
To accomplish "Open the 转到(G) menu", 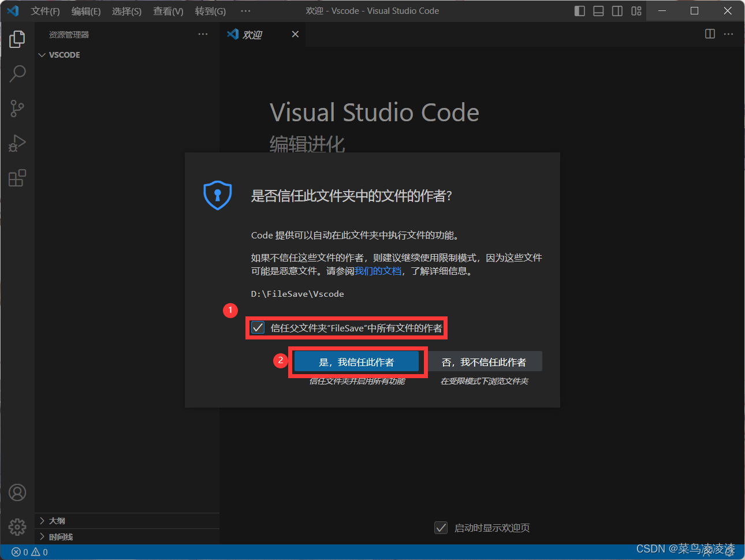I will point(210,11).
